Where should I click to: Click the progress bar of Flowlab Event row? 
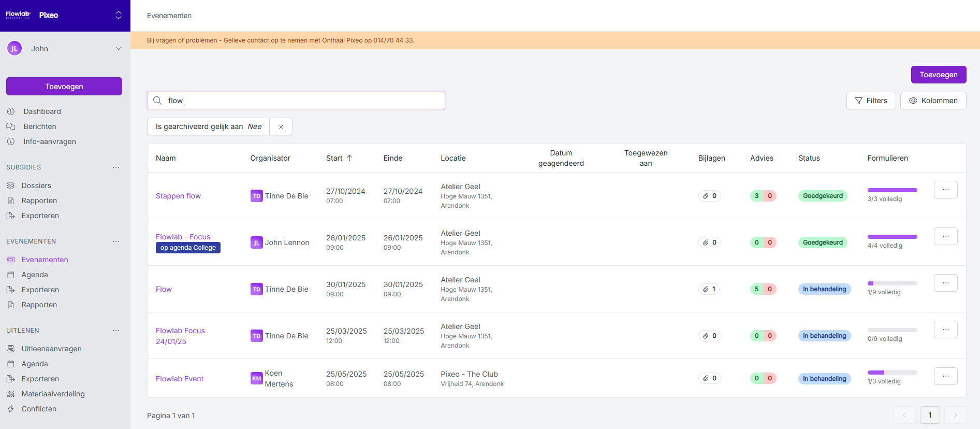pyautogui.click(x=892, y=373)
